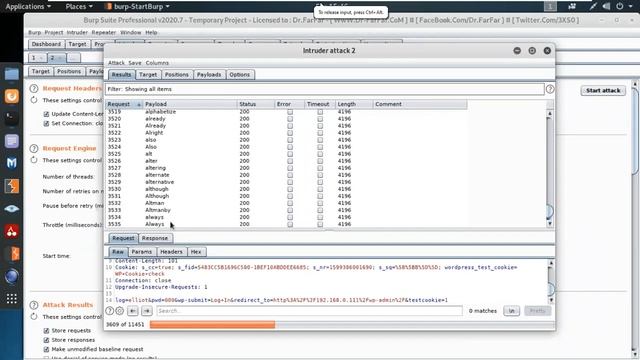This screenshot has width=640, height=360.
Task: Click the Filter: Showing all items bar
Action: pos(324,89)
